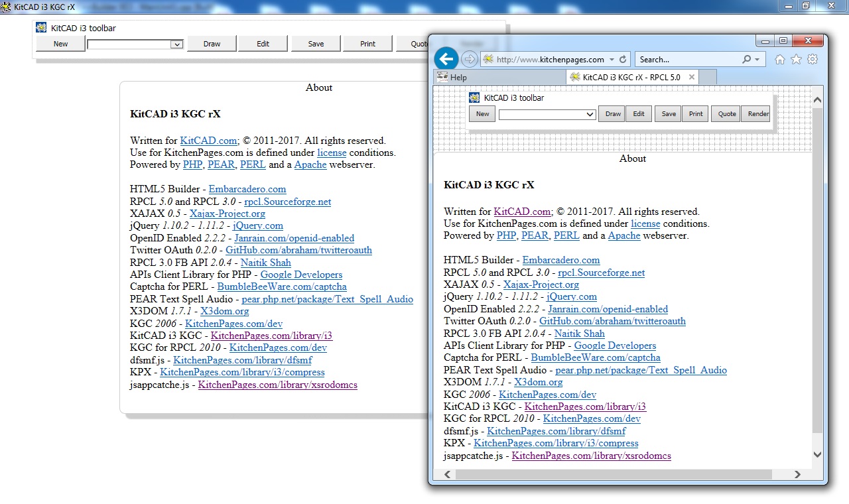Open the Naitik Shah link in the browser window

[x=580, y=334]
